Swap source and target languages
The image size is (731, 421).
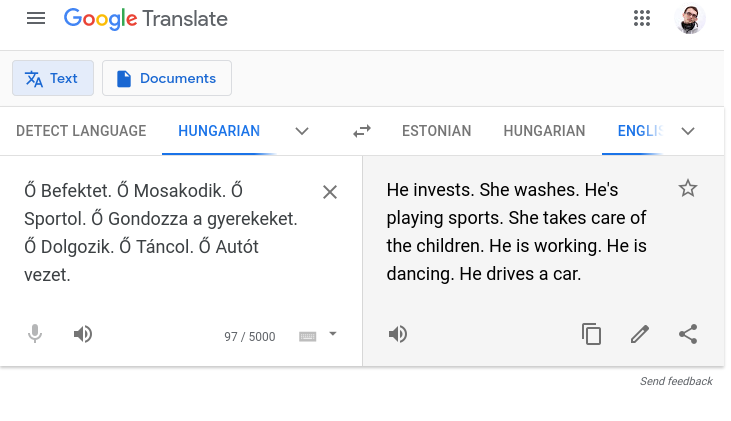click(362, 131)
